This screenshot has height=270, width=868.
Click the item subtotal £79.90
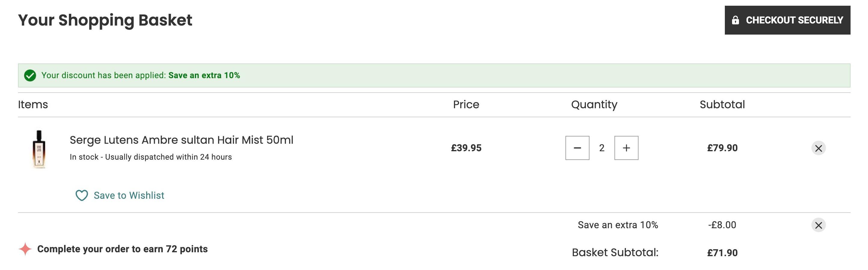pyautogui.click(x=722, y=148)
